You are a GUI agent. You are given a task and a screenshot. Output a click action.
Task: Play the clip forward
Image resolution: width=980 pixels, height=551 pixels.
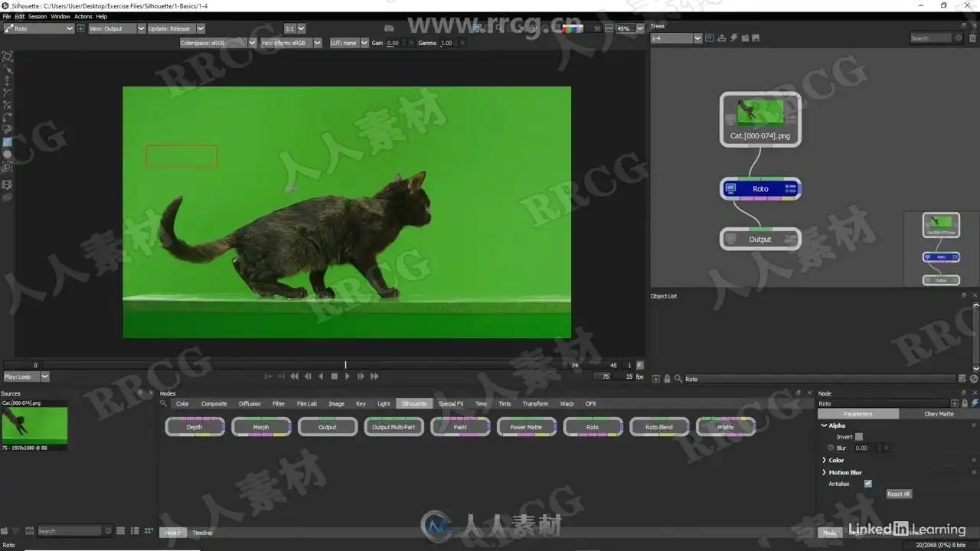click(348, 377)
